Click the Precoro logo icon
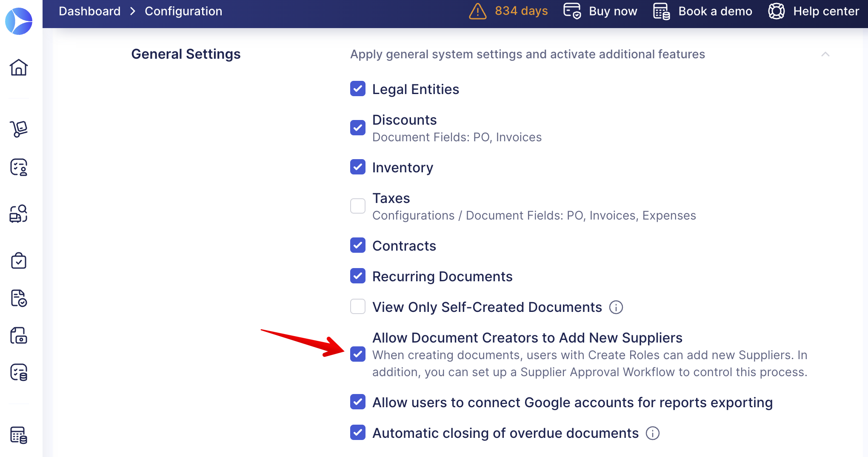 point(19,21)
